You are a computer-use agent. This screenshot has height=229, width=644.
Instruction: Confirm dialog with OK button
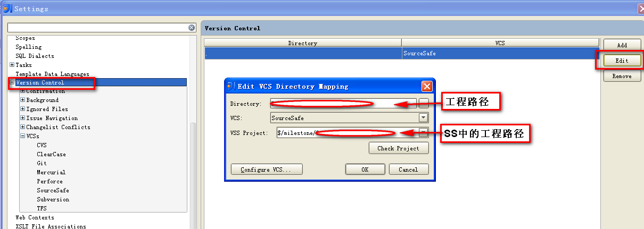coord(365,169)
